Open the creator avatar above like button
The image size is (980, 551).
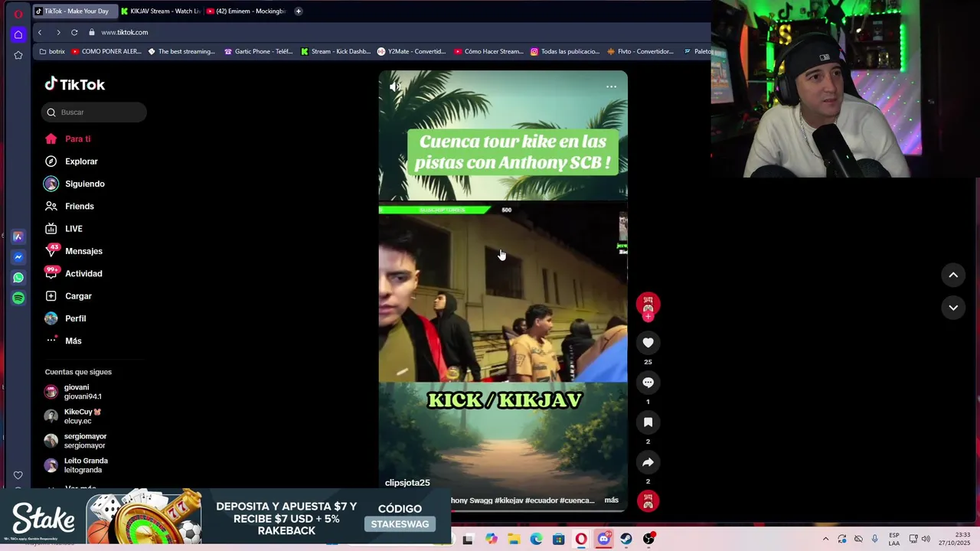[x=648, y=304]
